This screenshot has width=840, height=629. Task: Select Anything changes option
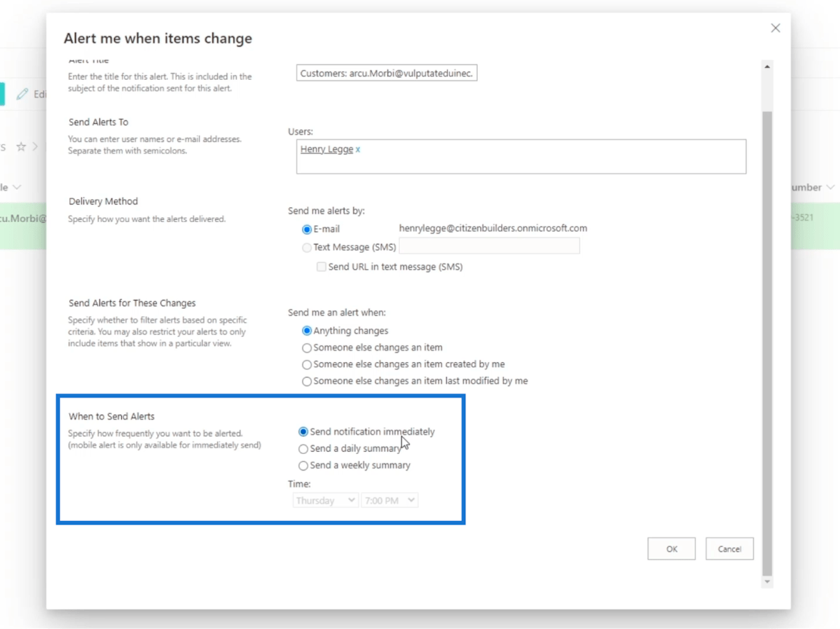[x=306, y=331]
